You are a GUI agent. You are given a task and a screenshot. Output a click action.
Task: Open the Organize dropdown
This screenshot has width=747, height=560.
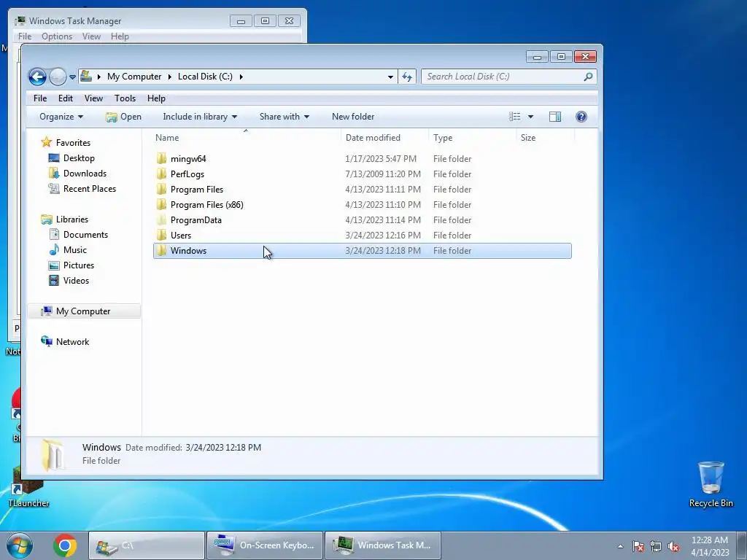pyautogui.click(x=61, y=117)
